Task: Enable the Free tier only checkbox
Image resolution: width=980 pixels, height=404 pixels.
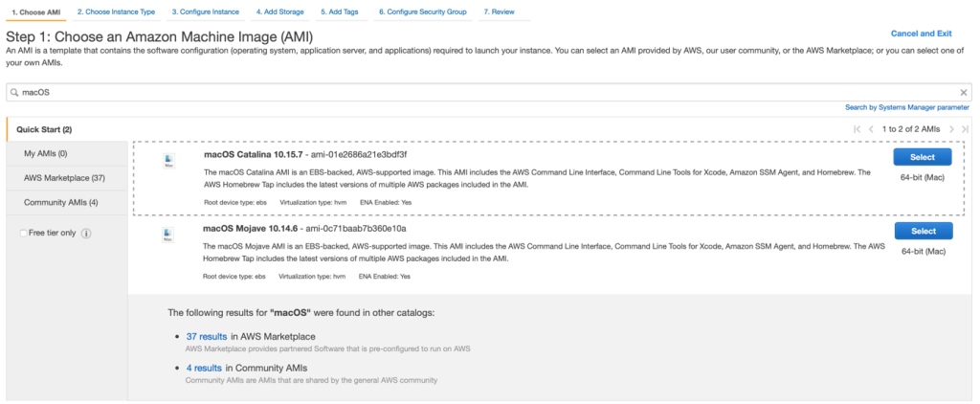Action: 24,233
